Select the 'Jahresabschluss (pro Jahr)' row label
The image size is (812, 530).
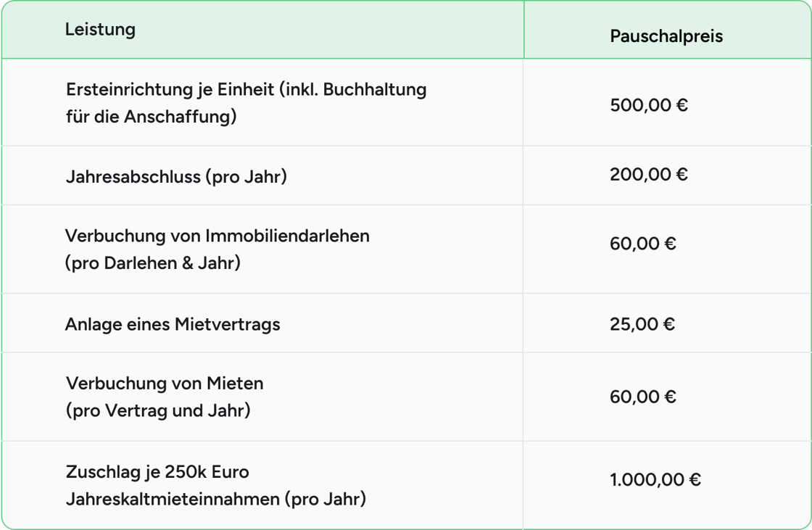(x=176, y=176)
